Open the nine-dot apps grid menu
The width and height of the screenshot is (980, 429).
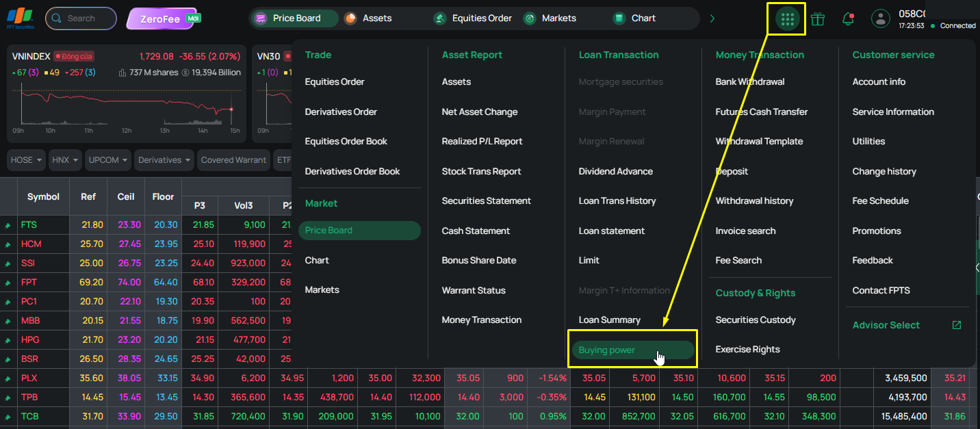coord(788,19)
